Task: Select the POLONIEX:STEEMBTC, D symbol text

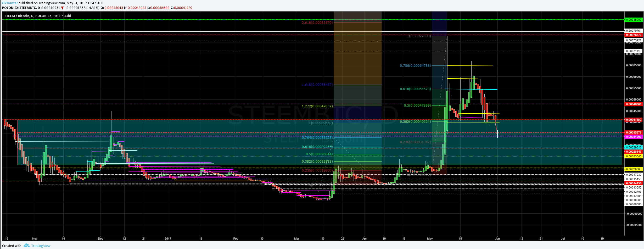Action: pyautogui.click(x=21, y=8)
